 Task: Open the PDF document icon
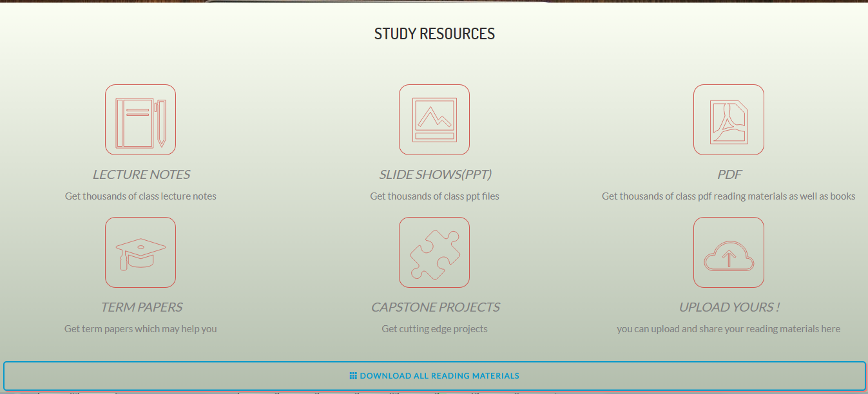click(x=729, y=120)
